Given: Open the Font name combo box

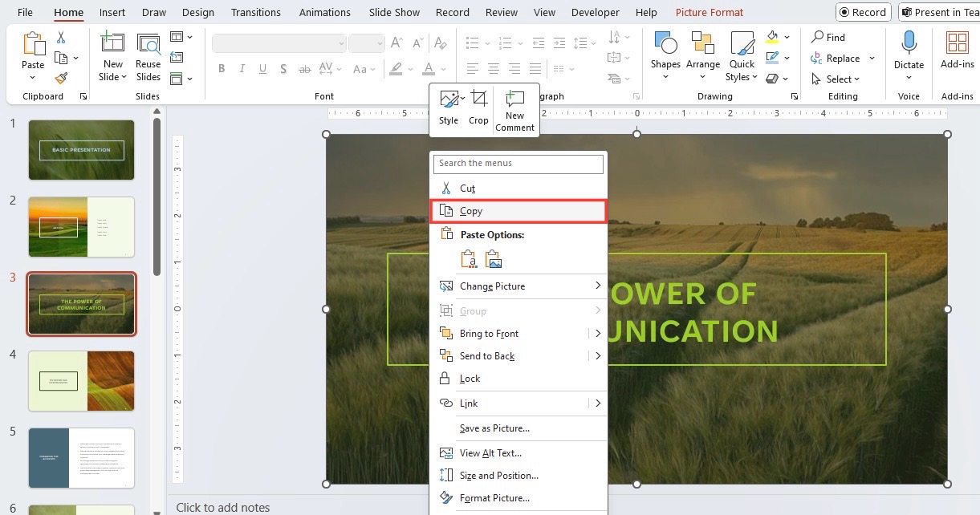Looking at the screenshot, I should [x=279, y=43].
